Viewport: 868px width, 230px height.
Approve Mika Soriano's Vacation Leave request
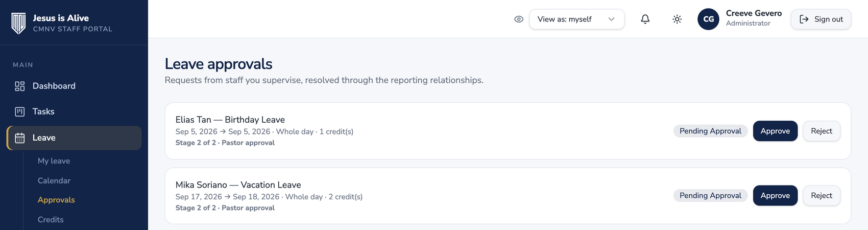coord(775,195)
